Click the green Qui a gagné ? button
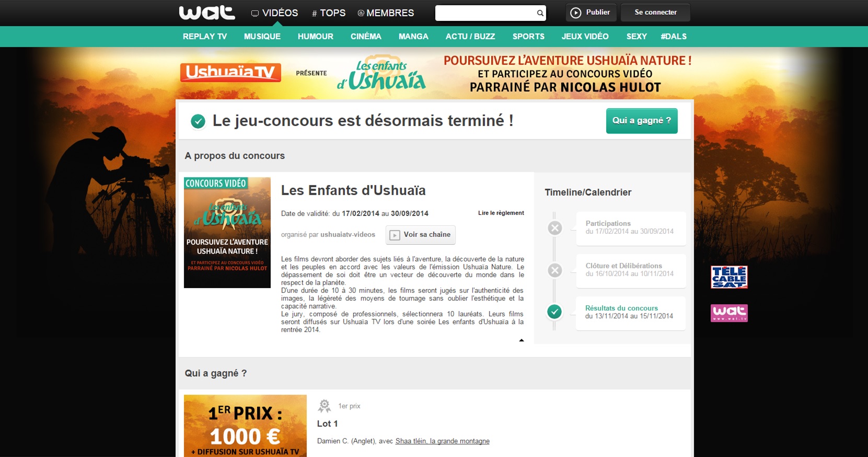Screen dimensions: 868x457 642,121
